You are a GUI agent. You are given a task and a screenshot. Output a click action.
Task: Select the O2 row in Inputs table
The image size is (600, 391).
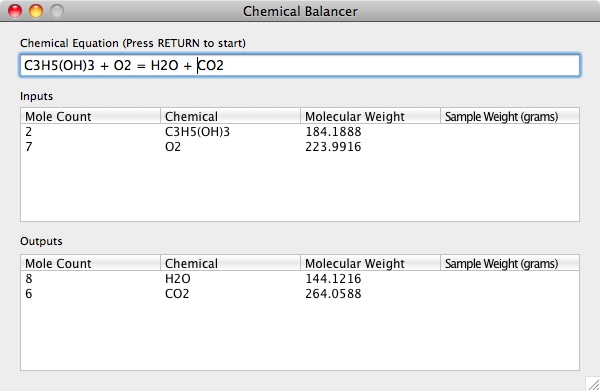(x=300, y=147)
